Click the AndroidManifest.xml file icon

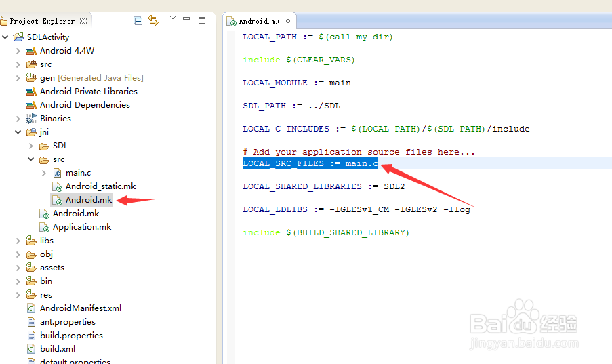coord(31,308)
